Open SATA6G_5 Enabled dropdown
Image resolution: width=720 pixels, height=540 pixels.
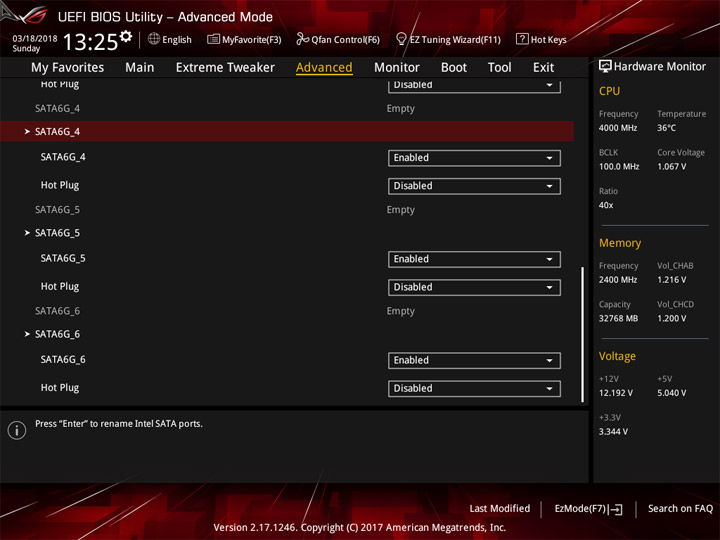tap(474, 259)
